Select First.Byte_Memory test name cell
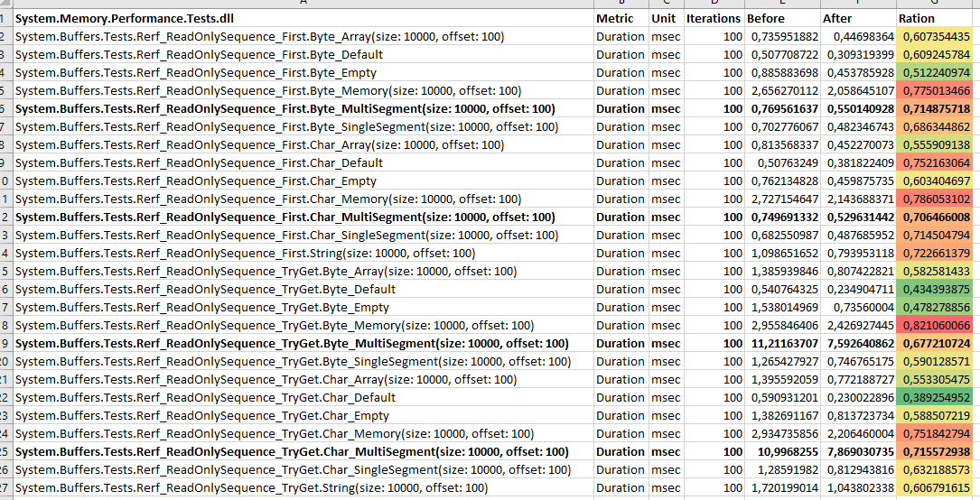 point(303,90)
